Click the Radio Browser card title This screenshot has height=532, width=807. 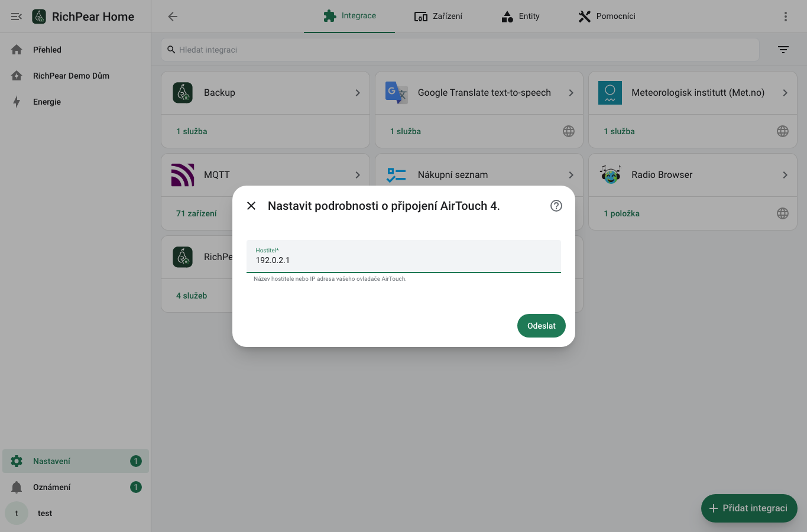662,175
